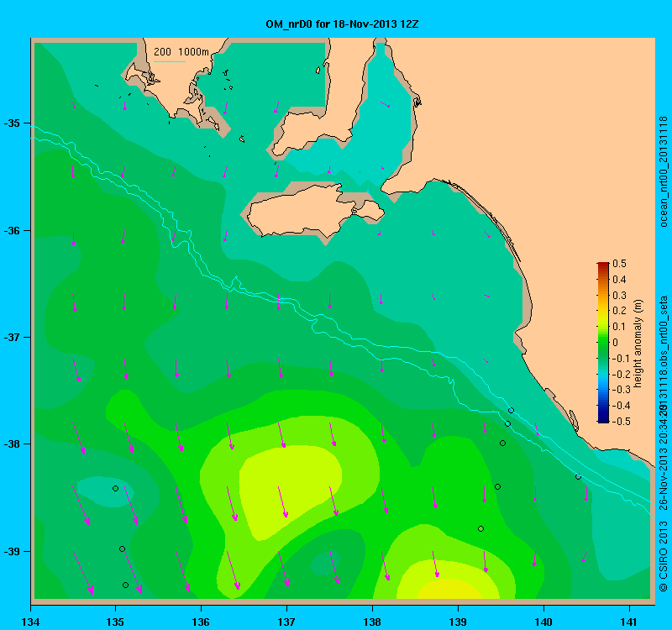Click the -0.3 colorbar value label
Image resolution: width=672 pixels, height=630 pixels.
point(620,390)
